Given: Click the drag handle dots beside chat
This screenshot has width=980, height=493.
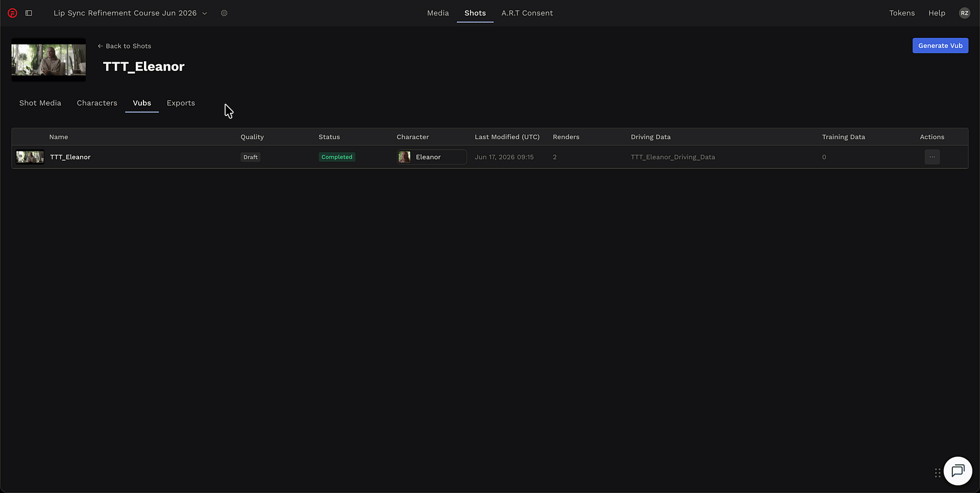Looking at the screenshot, I should pos(938,473).
